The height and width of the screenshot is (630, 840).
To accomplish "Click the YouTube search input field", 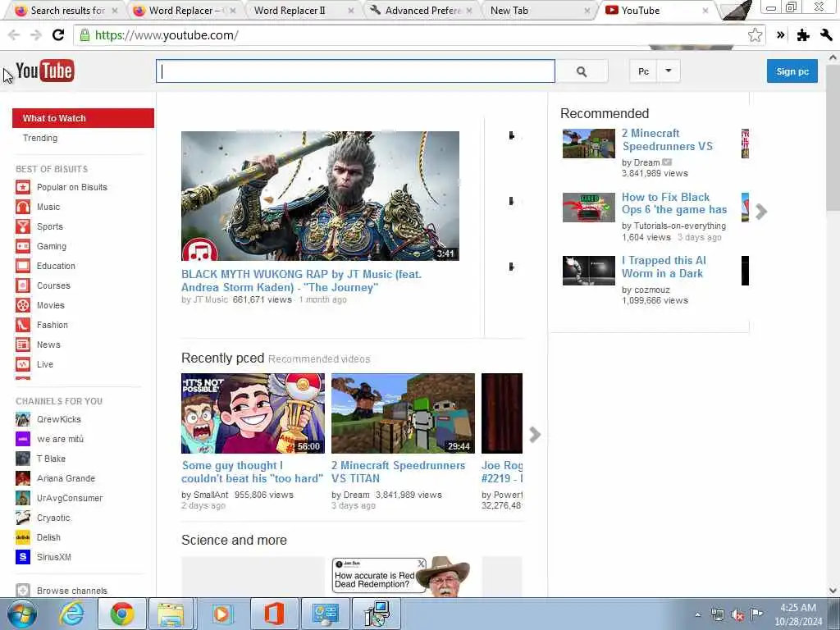I will point(355,71).
